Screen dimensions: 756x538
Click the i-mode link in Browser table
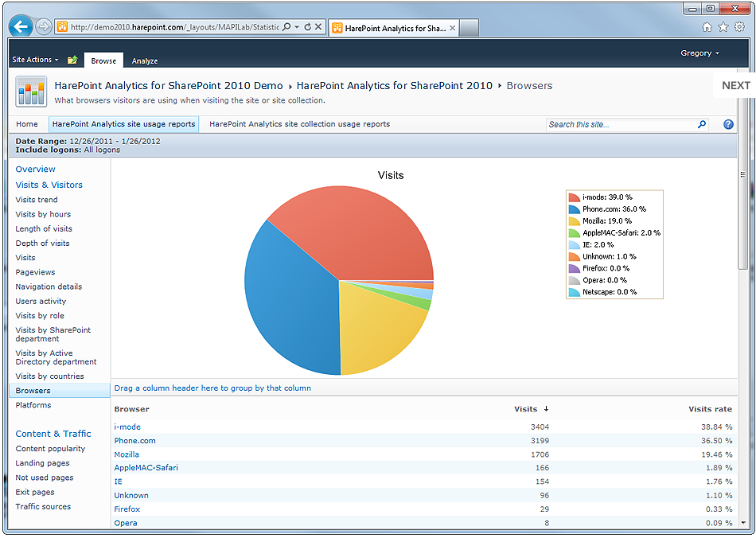127,427
